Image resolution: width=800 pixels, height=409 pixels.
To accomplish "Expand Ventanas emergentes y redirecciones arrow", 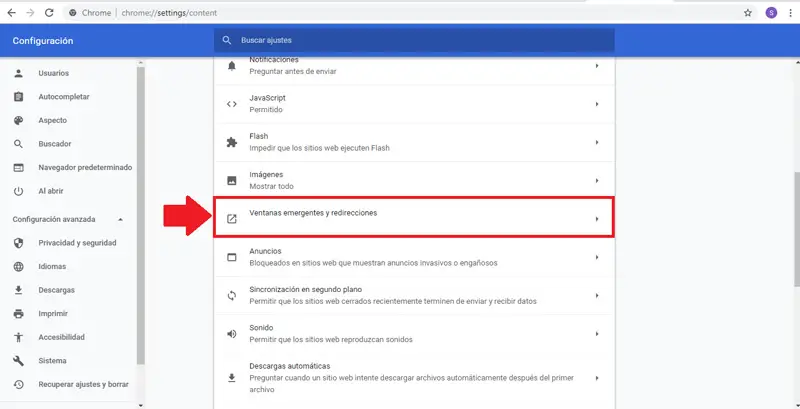I will [596, 219].
